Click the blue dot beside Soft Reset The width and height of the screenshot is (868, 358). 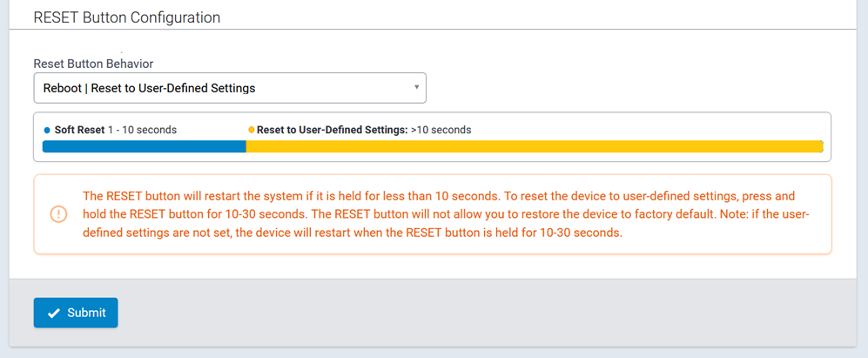[47, 130]
